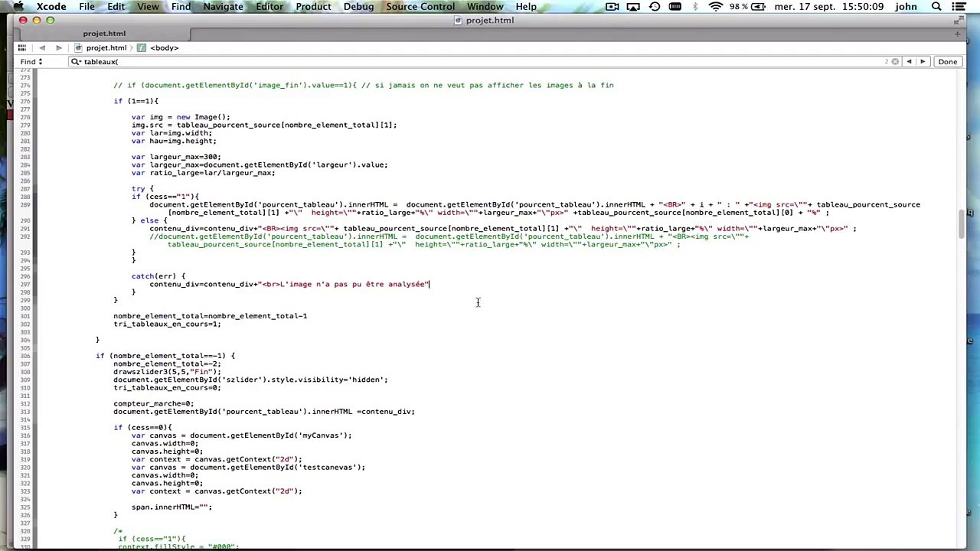Open the related items grid menu
The height and width of the screenshot is (551, 980).
coord(22,47)
